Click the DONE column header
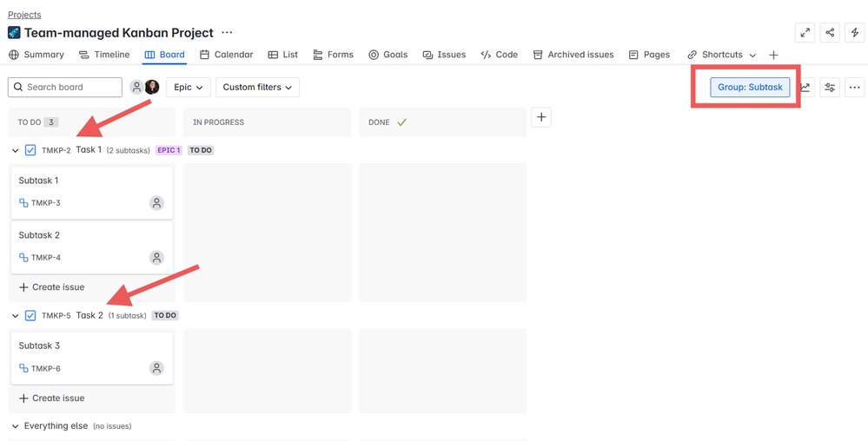Screen dimensions: 868x441 tap(442, 122)
